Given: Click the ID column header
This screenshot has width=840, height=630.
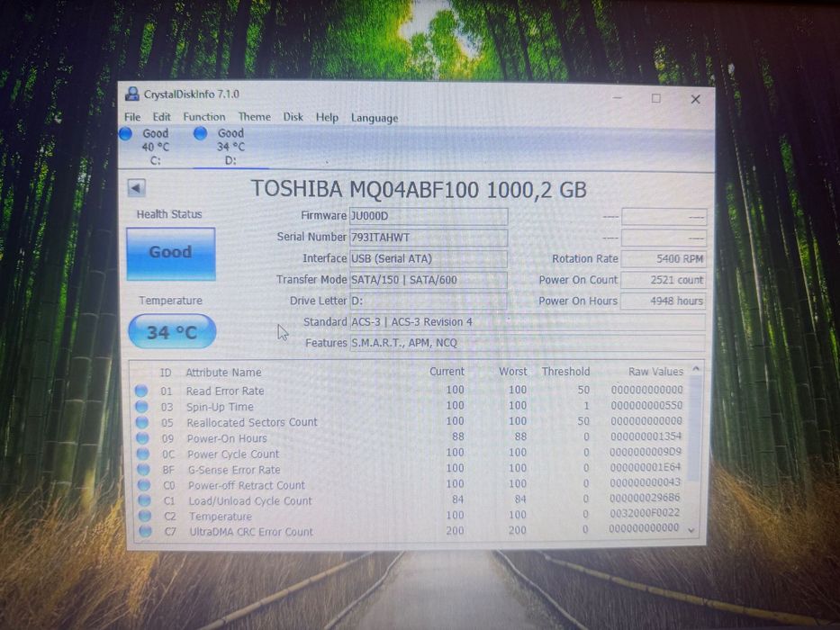Looking at the screenshot, I should click(x=166, y=373).
